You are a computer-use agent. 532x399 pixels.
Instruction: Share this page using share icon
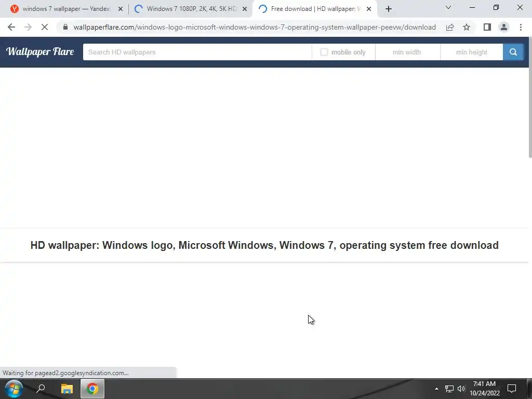coord(450,27)
